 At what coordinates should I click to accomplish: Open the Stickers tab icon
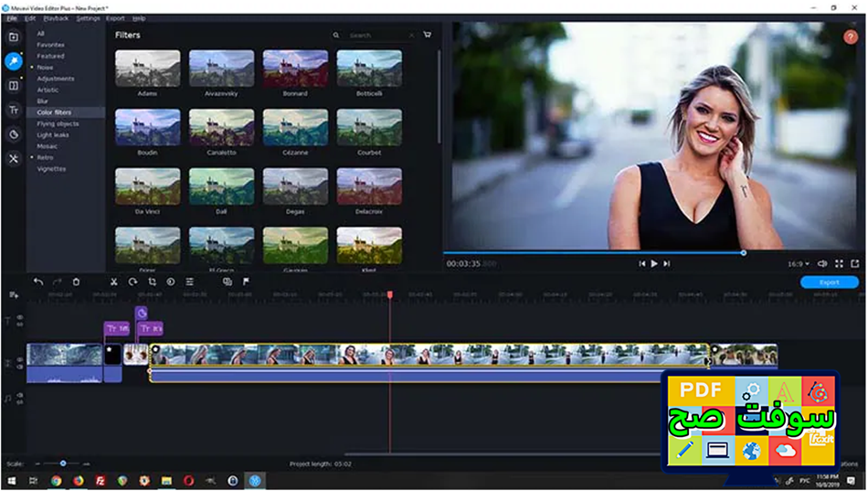tap(14, 134)
